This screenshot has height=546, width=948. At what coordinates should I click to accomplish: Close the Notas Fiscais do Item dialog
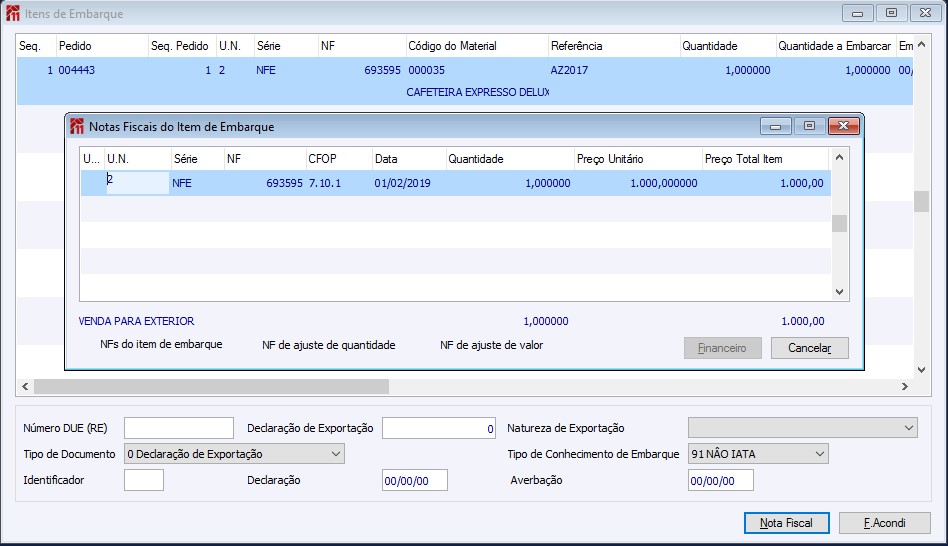click(x=843, y=126)
